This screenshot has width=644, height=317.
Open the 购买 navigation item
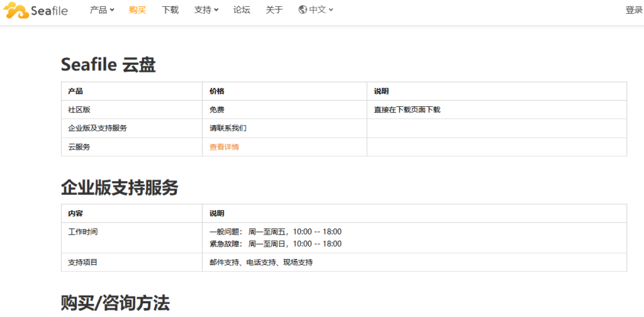[137, 10]
